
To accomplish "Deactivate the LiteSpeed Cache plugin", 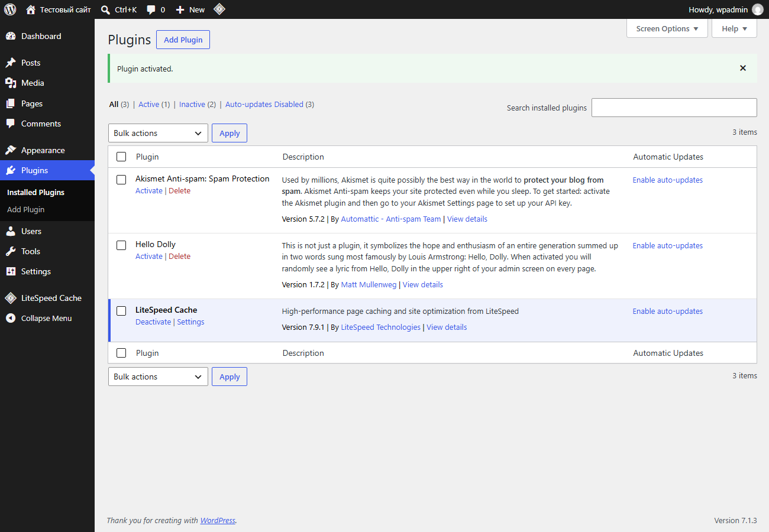I will point(153,322).
